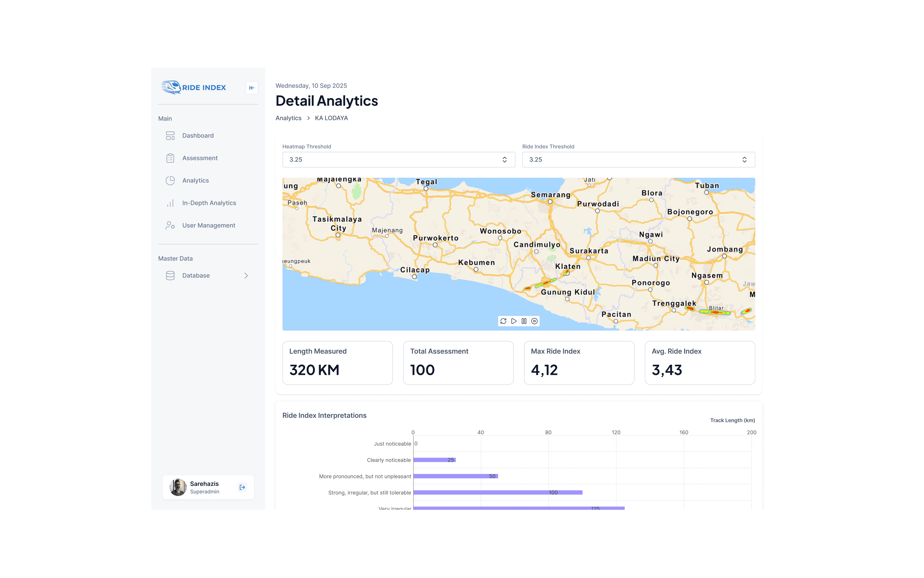Open In-Depth Analytics page
The image size is (924, 578).
(208, 203)
